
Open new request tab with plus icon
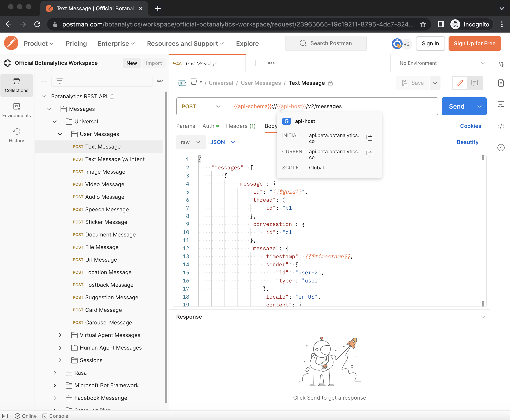tap(255, 63)
